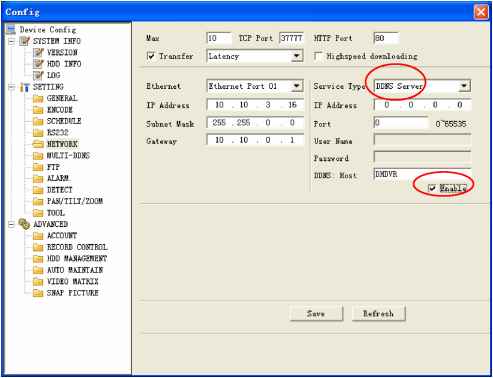Click the SETTING tools icon
Viewport: 493px width, 378px height.
click(x=25, y=87)
